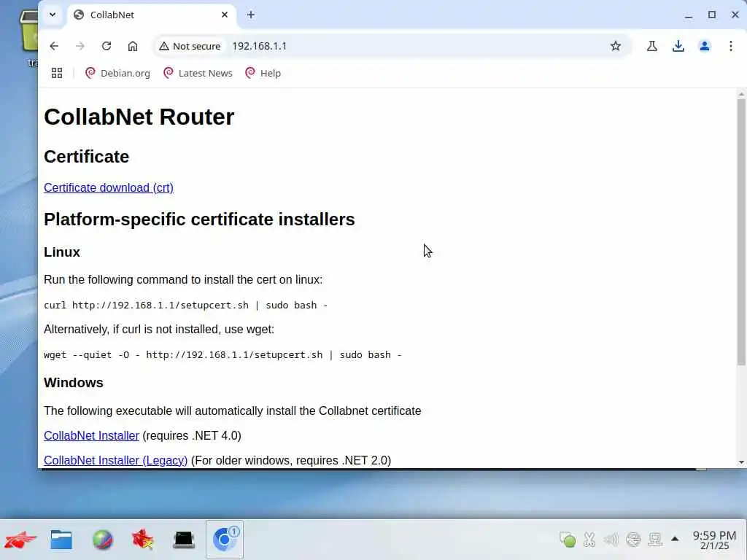Launch the globe web browser taskbar icon
This screenshot has height=560, width=747.
tap(102, 540)
